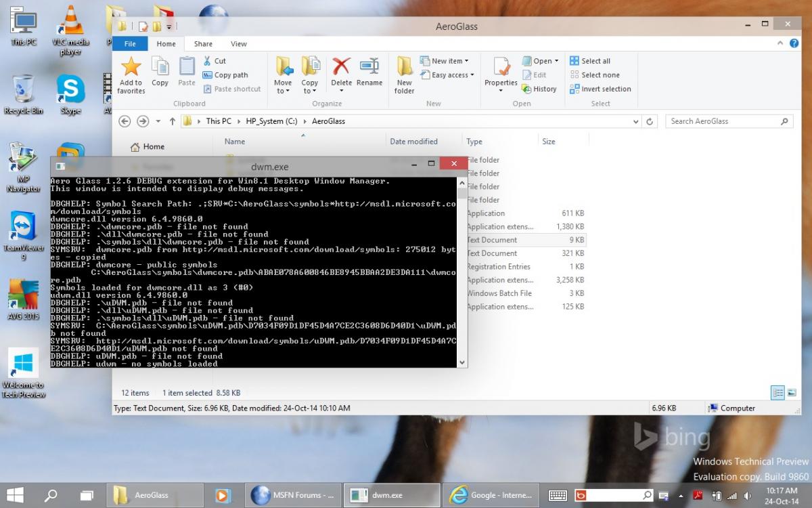Go up one folder level arrow
The image size is (812, 508).
pyautogui.click(x=173, y=121)
